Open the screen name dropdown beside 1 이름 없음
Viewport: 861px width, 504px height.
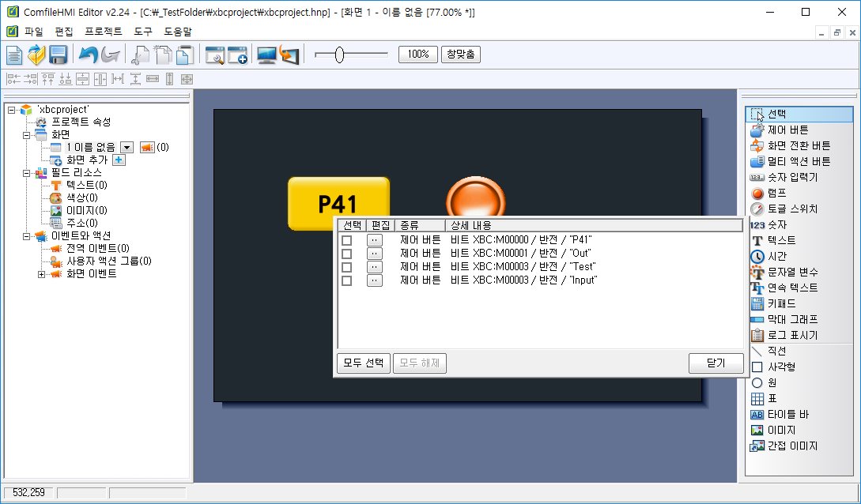tap(127, 147)
